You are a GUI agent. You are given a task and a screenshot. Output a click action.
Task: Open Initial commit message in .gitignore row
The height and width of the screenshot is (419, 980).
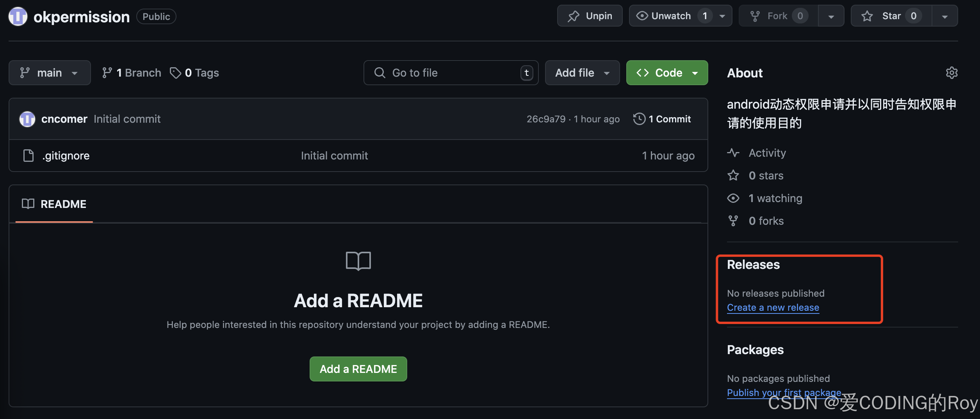(x=335, y=156)
